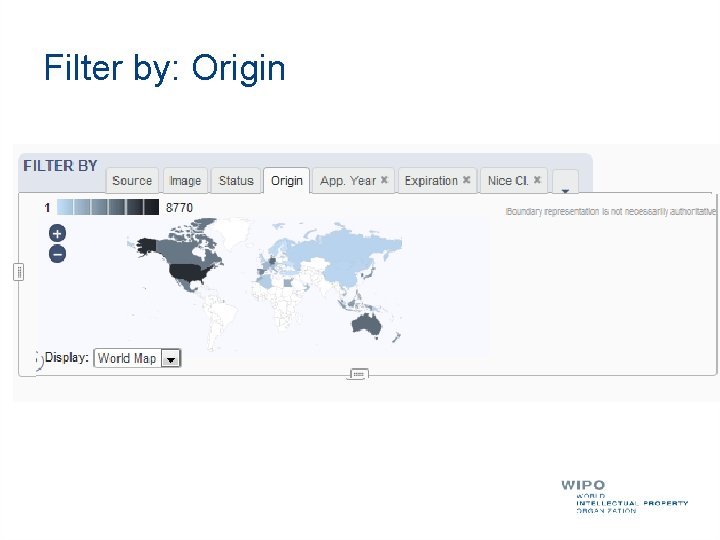Click the FILTER BY heading
Image resolution: width=720 pixels, height=540 pixels.
coord(60,166)
